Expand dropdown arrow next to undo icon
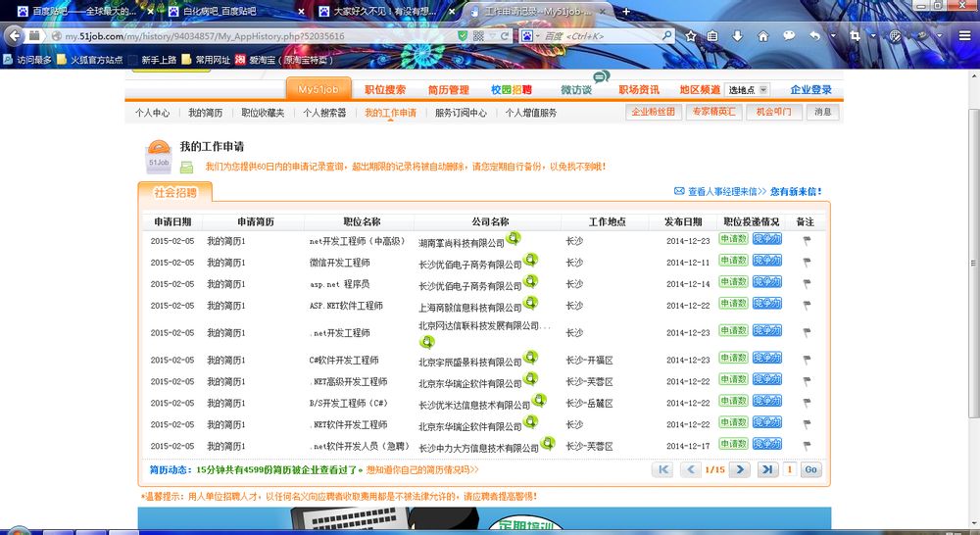The width and height of the screenshot is (980, 535). pyautogui.click(x=832, y=36)
